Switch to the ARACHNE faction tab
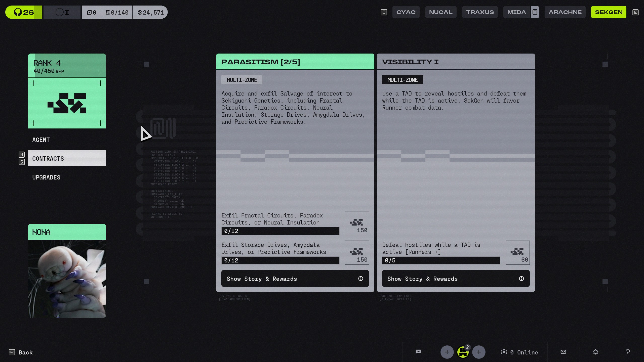The image size is (644, 362). pyautogui.click(x=565, y=12)
